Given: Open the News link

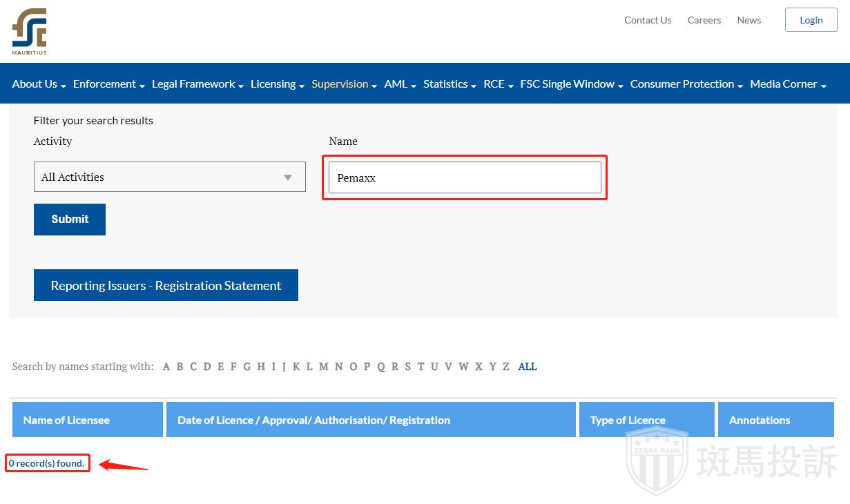Looking at the screenshot, I should pyautogui.click(x=748, y=20).
